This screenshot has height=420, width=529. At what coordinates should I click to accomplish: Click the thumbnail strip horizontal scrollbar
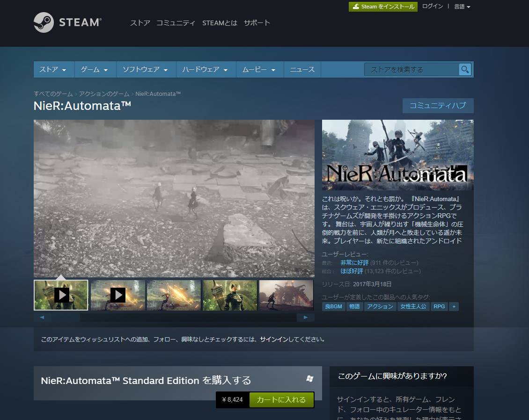[x=174, y=317]
